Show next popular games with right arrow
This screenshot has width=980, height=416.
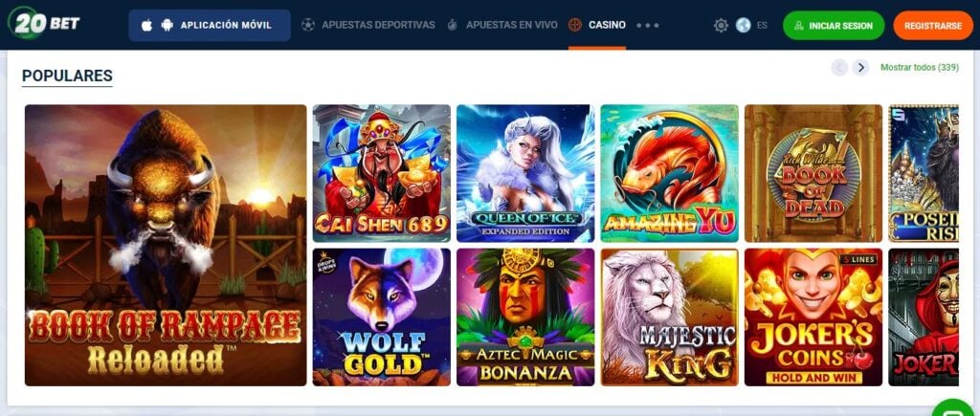860,68
